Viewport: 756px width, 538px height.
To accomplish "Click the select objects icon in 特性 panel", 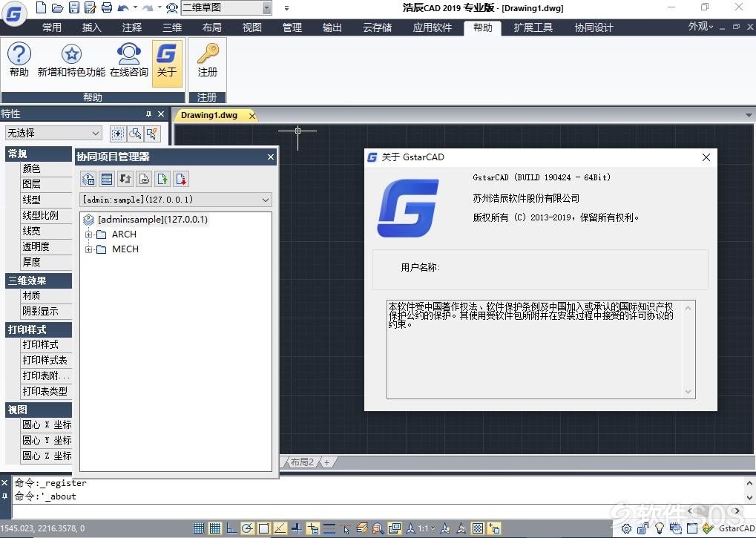I will (136, 134).
